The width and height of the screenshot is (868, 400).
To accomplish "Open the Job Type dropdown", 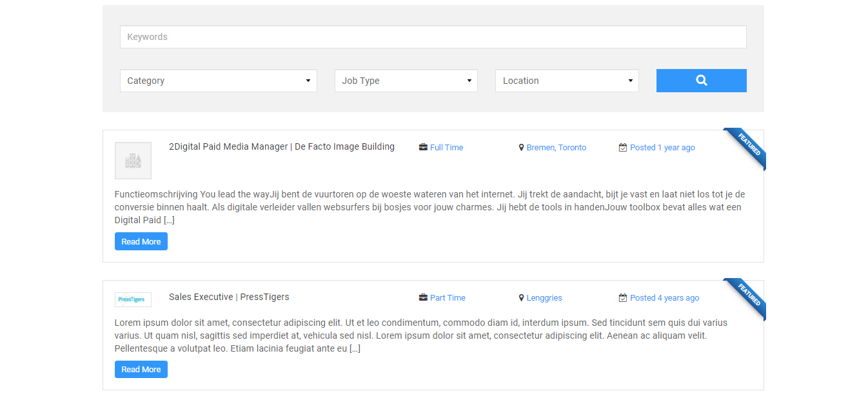I will tap(406, 80).
